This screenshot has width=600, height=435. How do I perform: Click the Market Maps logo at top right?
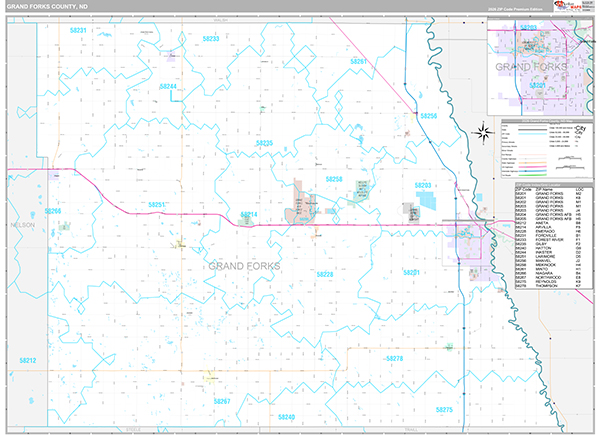[x=568, y=5]
